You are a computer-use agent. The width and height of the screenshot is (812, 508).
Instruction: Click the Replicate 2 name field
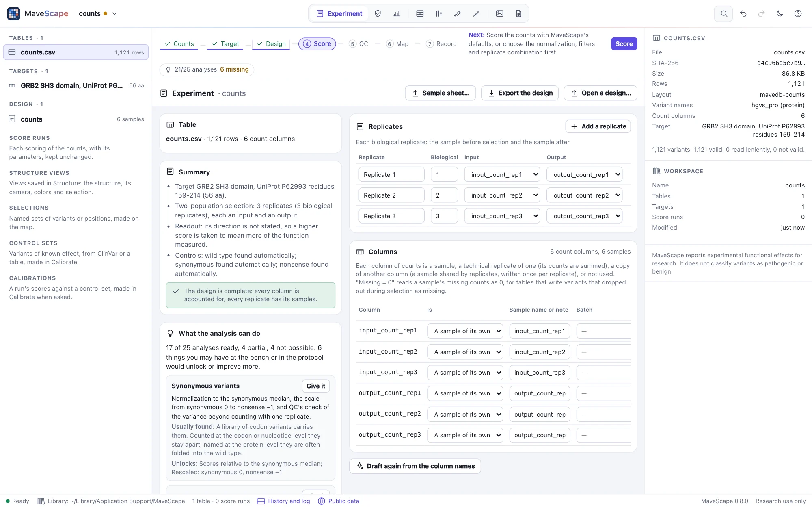[391, 195]
